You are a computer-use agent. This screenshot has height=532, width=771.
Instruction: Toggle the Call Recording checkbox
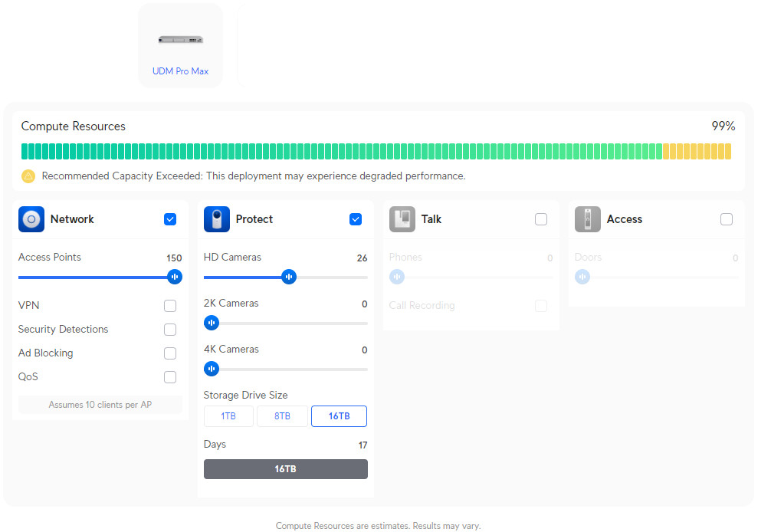(x=541, y=306)
